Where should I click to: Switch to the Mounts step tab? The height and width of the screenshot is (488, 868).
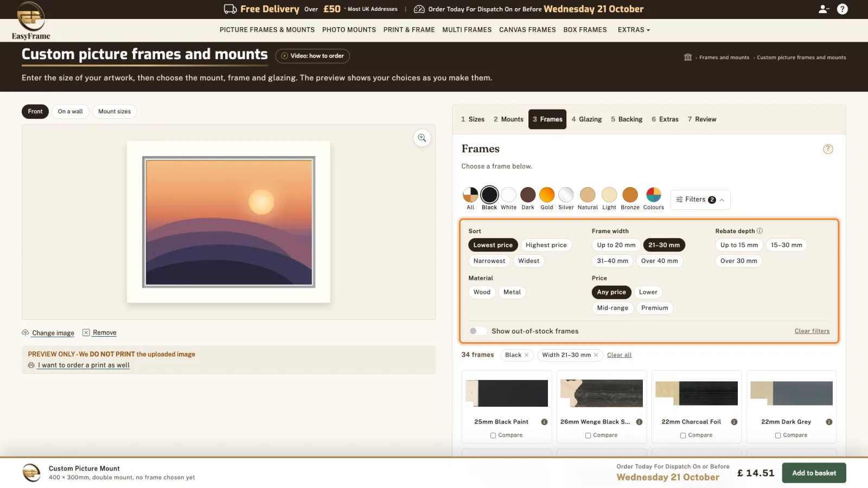[508, 119]
